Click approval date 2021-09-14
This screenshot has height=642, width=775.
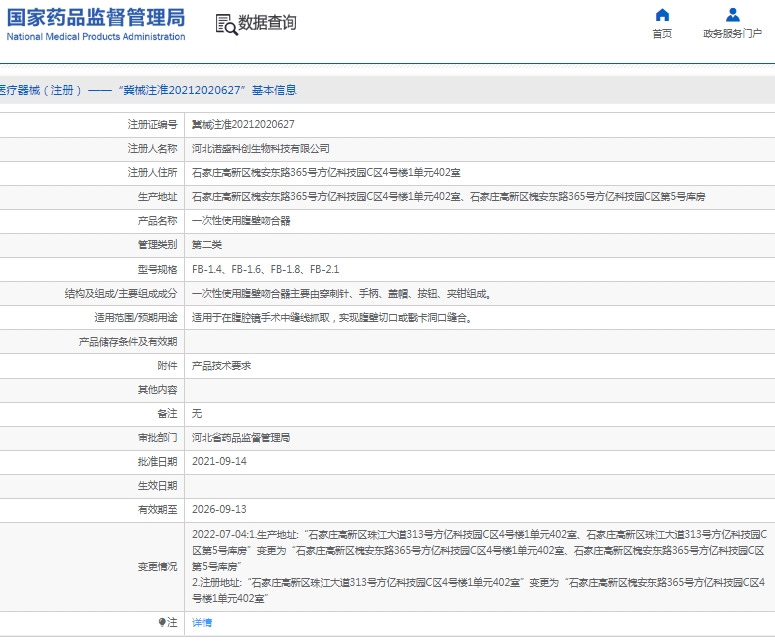(x=219, y=462)
